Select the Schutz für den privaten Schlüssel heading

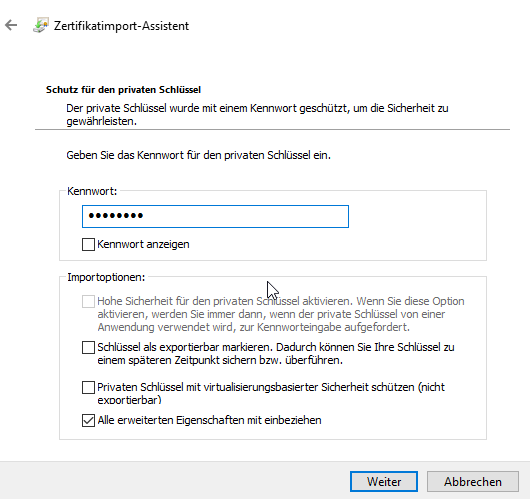[x=123, y=90]
